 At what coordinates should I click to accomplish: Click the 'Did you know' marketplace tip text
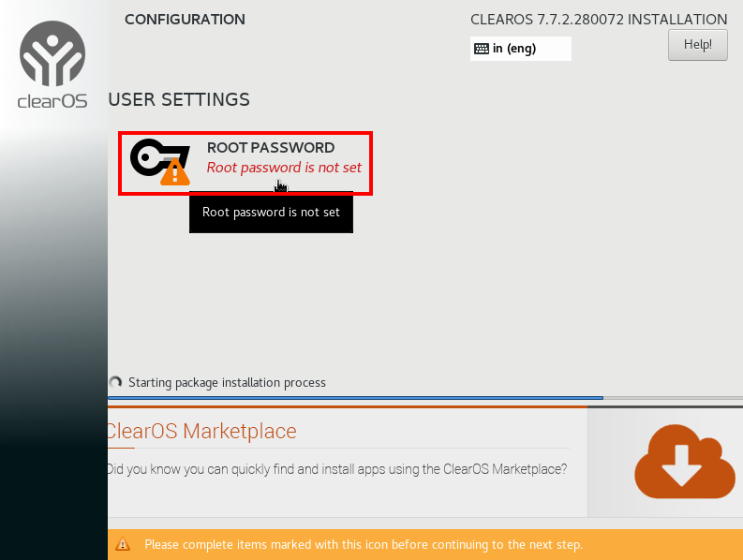click(337, 469)
